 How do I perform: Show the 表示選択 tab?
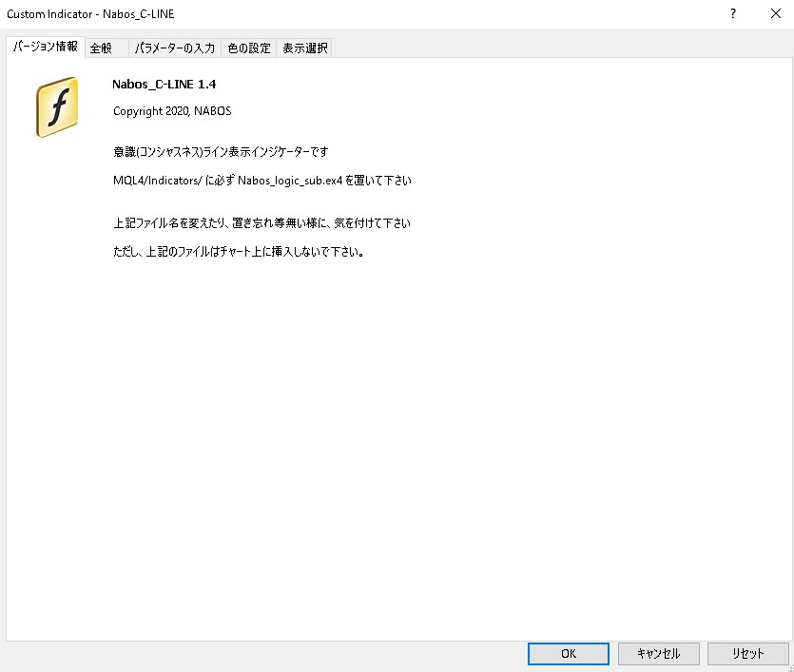[x=304, y=48]
